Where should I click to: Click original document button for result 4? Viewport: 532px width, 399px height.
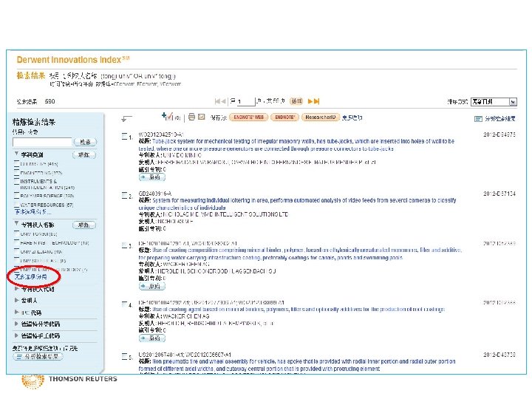[x=152, y=338]
